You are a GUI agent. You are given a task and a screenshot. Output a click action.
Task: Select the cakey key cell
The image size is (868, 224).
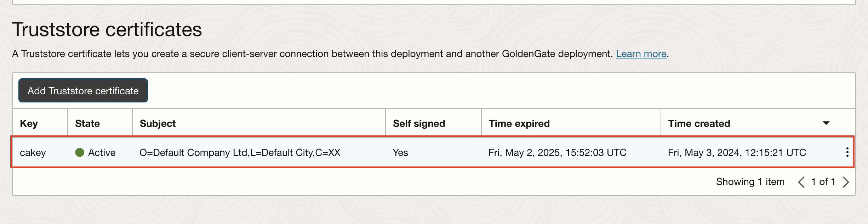tap(33, 152)
